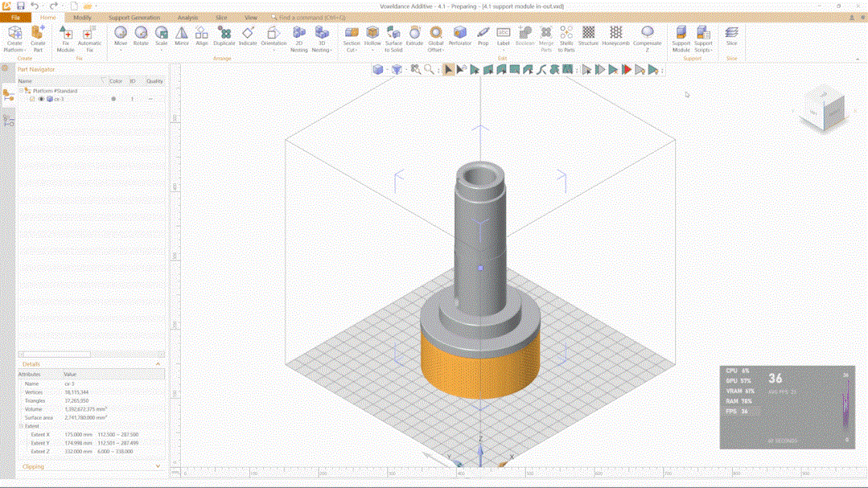Viewport: 868px width, 488px height.
Task: Switch to the Home ribbon tab
Action: point(47,18)
